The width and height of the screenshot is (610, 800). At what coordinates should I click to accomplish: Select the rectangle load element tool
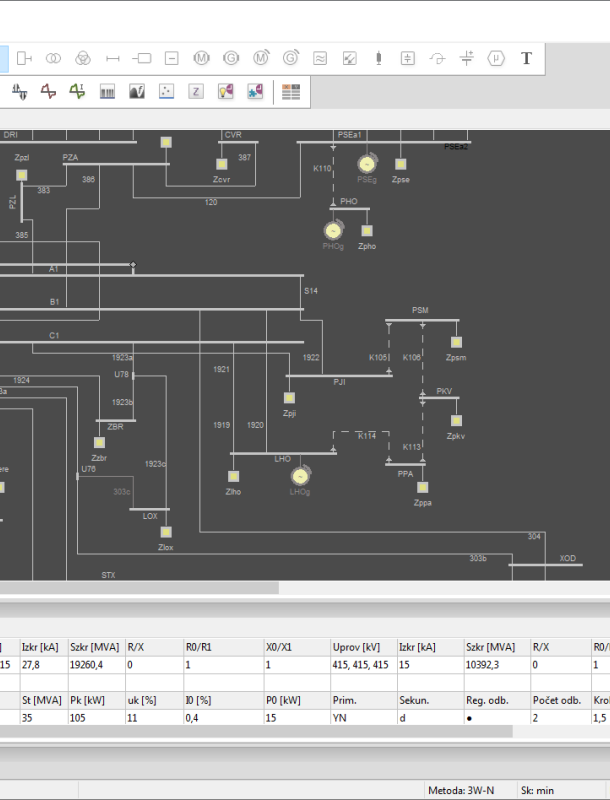click(x=142, y=58)
